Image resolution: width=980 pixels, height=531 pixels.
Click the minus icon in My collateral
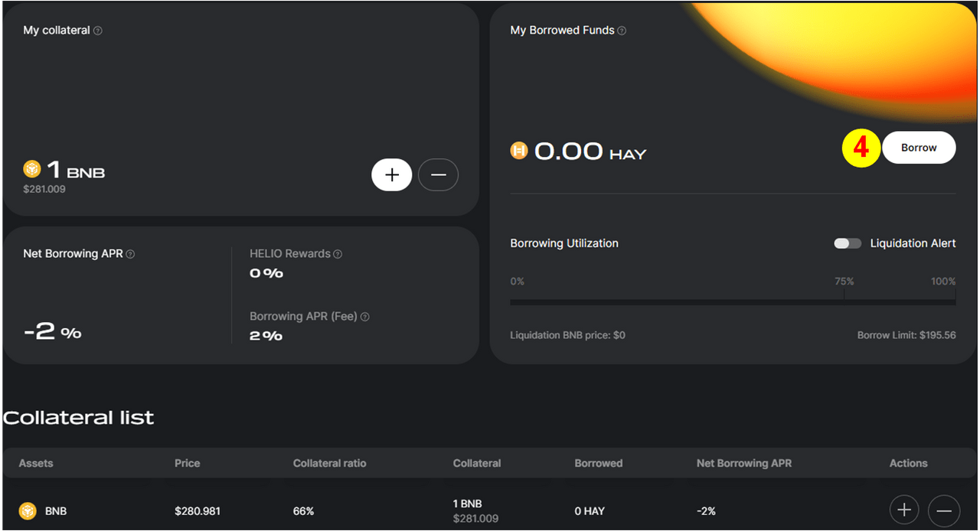pyautogui.click(x=438, y=175)
